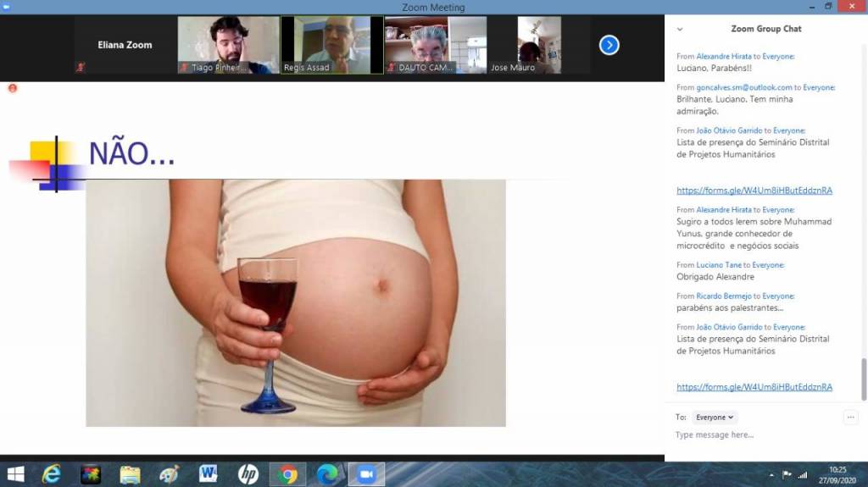Screen dimensions: 868x487
Task: Click the chat panel vertical scrollbar
Action: [x=864, y=377]
